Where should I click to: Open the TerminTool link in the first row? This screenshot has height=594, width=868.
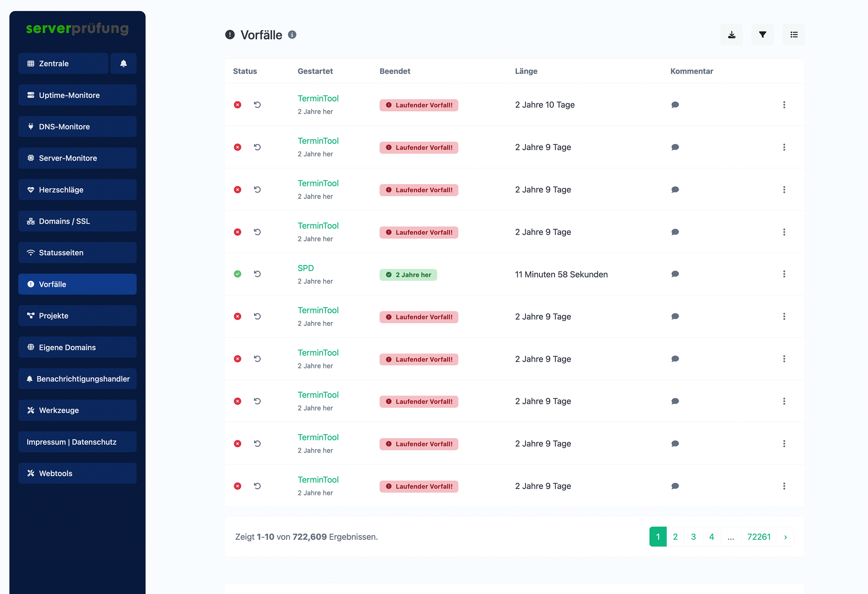pos(318,98)
